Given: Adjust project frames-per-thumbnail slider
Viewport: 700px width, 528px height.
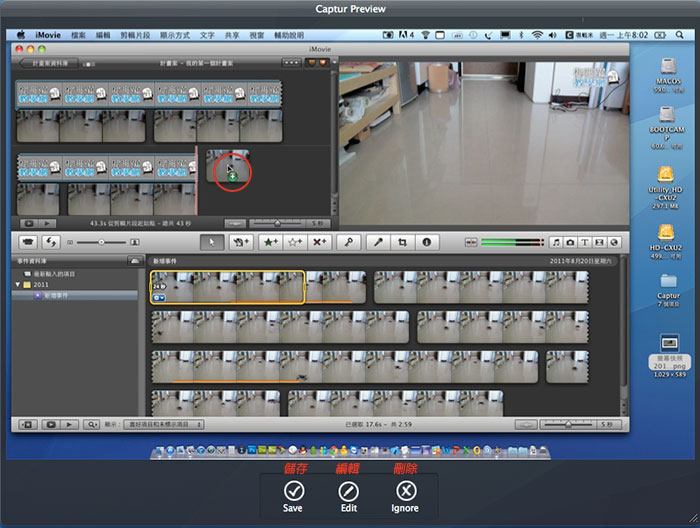Looking at the screenshot, I should (277, 223).
